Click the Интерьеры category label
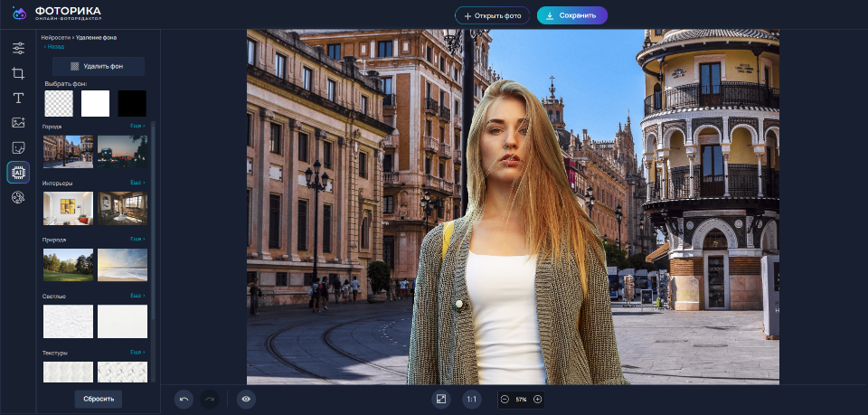The width and height of the screenshot is (868, 415). pyautogui.click(x=58, y=184)
